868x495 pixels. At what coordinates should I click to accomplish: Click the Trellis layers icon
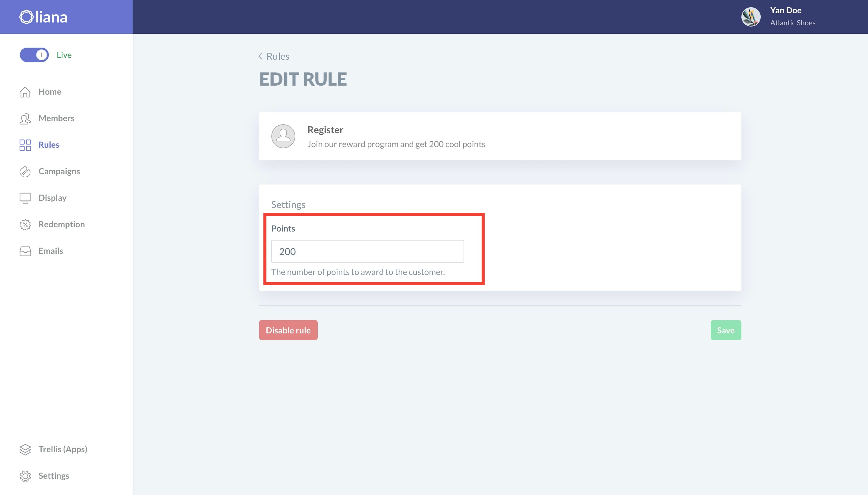pyautogui.click(x=25, y=449)
